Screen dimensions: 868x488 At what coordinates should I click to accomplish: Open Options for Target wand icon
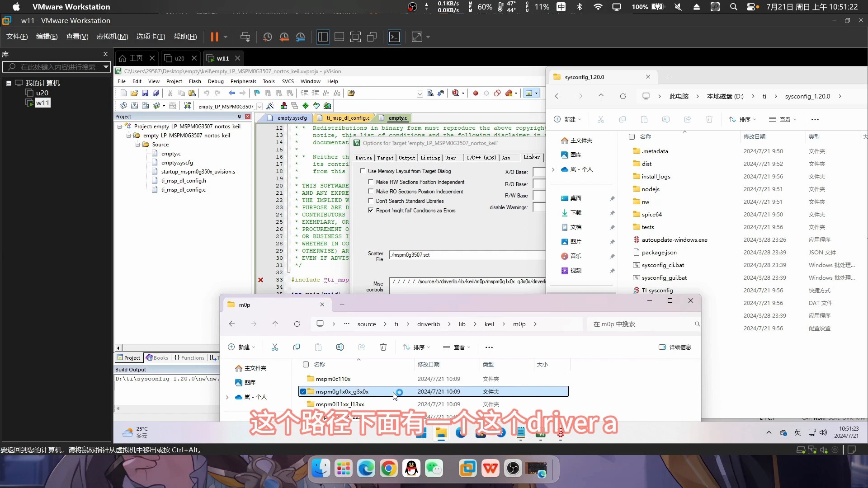270,106
